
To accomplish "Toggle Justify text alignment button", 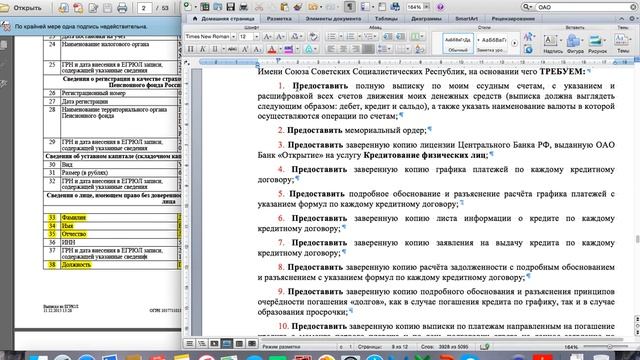I will 368,49.
